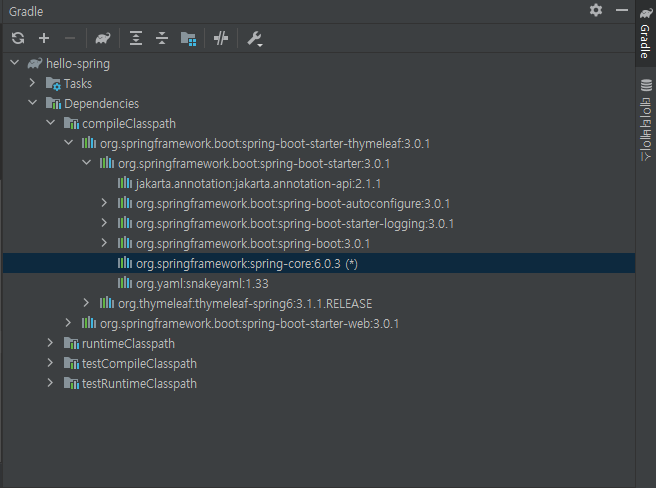Screen dimensions: 656x488
Task: Collapse the hello-spring project node
Action: (15, 63)
